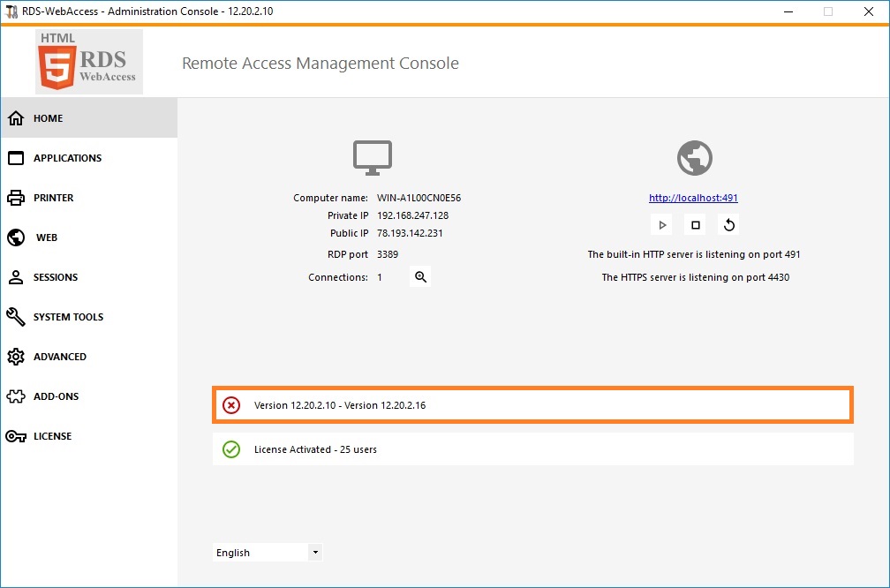Image resolution: width=890 pixels, height=588 pixels.
Task: Click the app icon in title bar
Action: click(11, 11)
